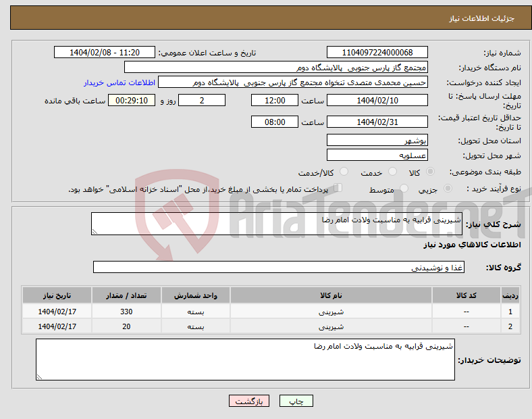Click the resize grip of توضیحات خریدار textarea
Image resolution: width=532 pixels, height=419 pixels.
click(x=39, y=376)
